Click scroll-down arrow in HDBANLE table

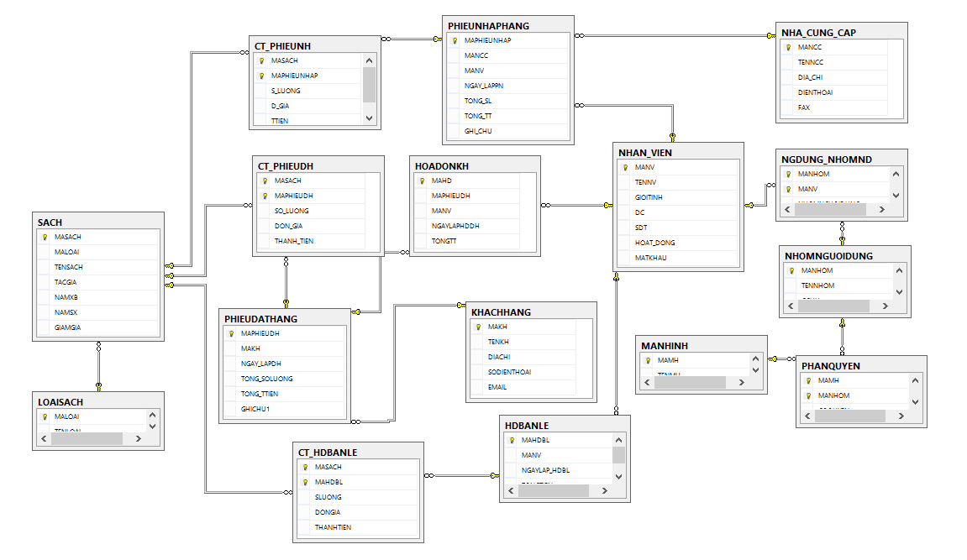pyautogui.click(x=618, y=477)
